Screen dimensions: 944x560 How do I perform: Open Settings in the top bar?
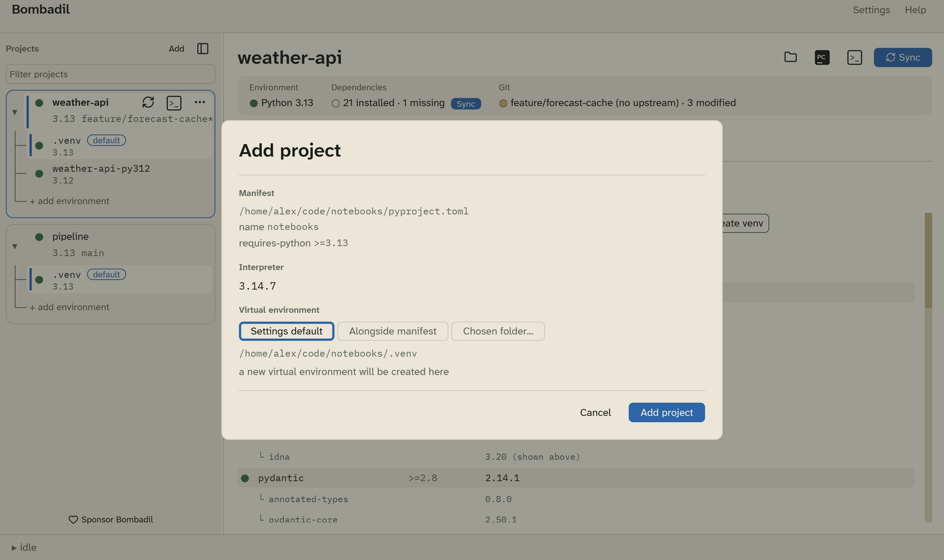click(871, 10)
